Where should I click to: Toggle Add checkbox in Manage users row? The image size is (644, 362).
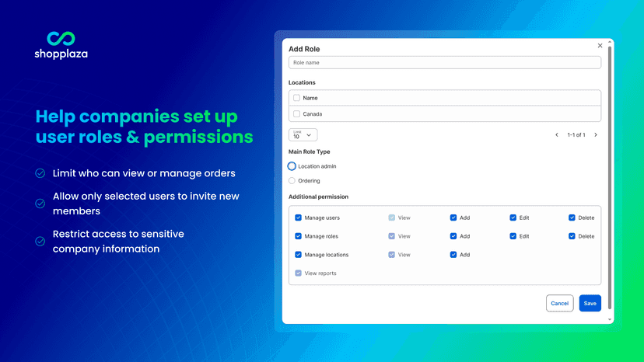[x=453, y=218]
